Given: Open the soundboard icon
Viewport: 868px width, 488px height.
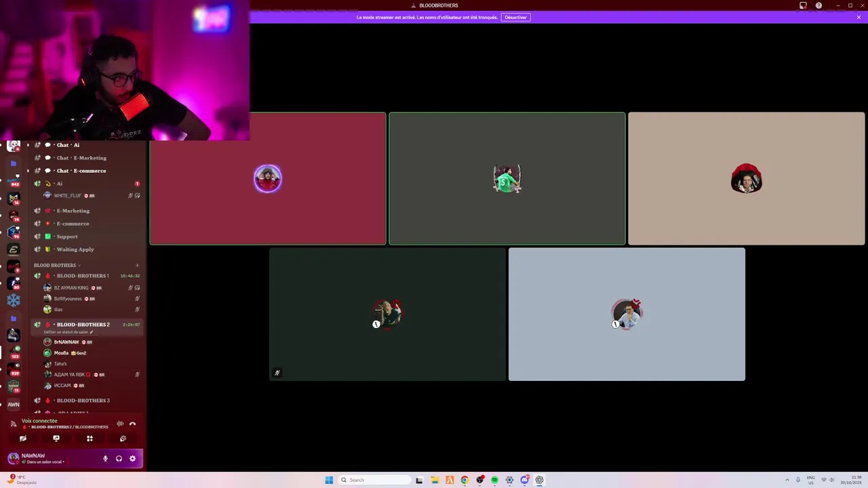Looking at the screenshot, I should pyautogui.click(x=123, y=439).
